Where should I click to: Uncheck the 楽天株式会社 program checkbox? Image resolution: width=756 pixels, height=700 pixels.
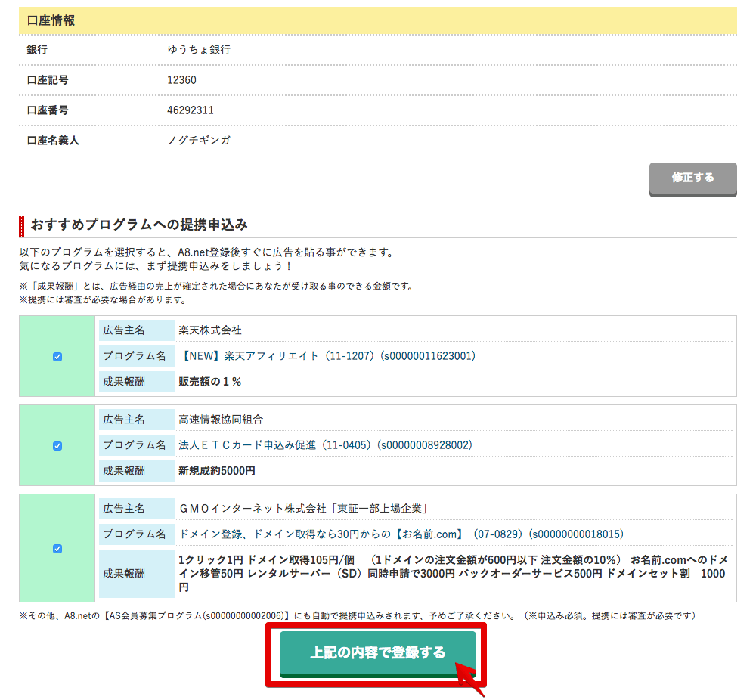(57, 357)
